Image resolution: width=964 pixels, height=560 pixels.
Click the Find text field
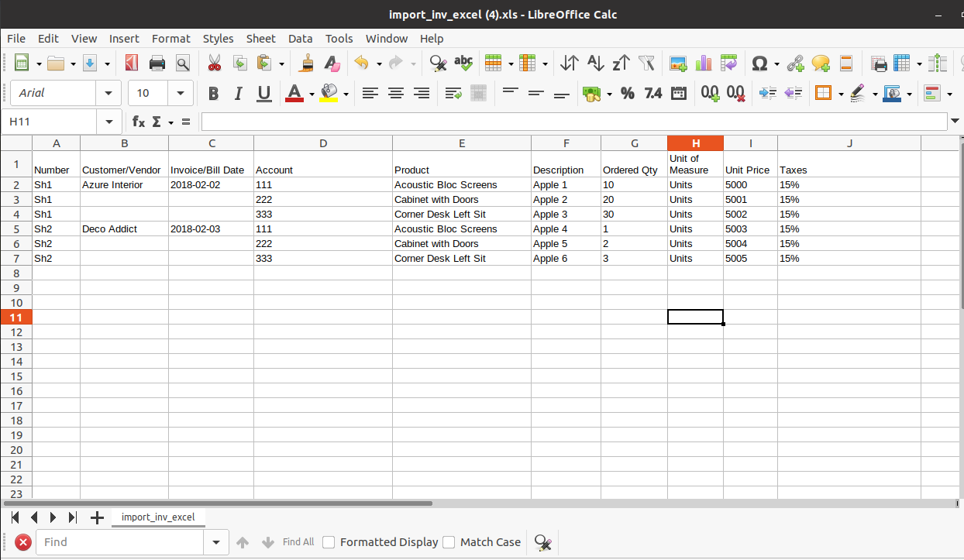[x=119, y=542]
